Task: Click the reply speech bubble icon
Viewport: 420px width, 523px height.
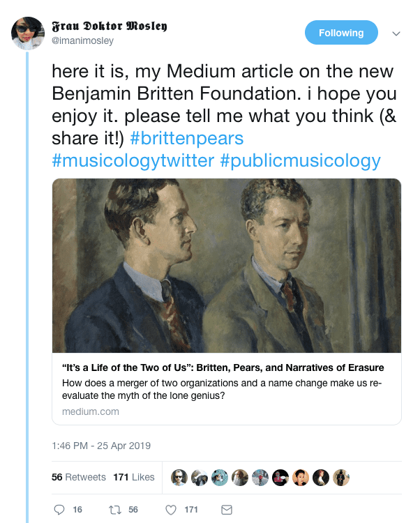Action: tap(59, 510)
